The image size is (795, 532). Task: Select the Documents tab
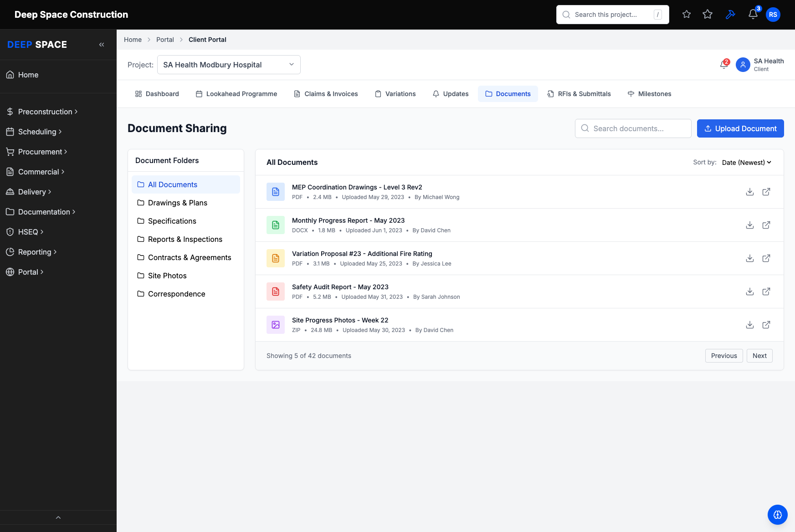click(508, 94)
